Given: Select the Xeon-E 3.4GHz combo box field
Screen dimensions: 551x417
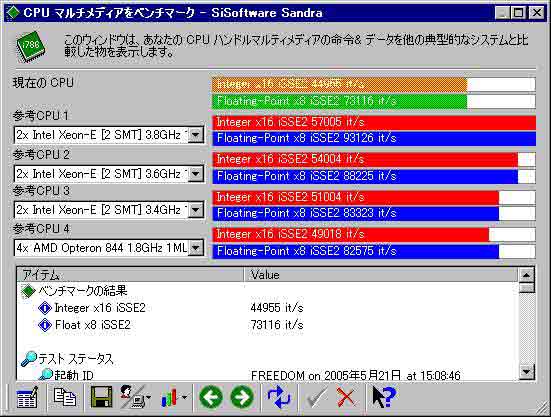Looking at the screenshot, I should coord(109,210).
